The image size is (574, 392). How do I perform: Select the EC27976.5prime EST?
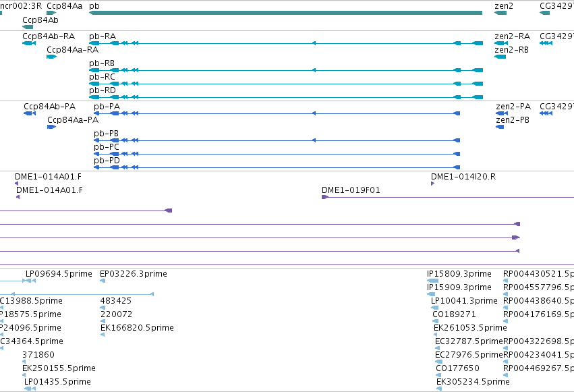click(438, 362)
